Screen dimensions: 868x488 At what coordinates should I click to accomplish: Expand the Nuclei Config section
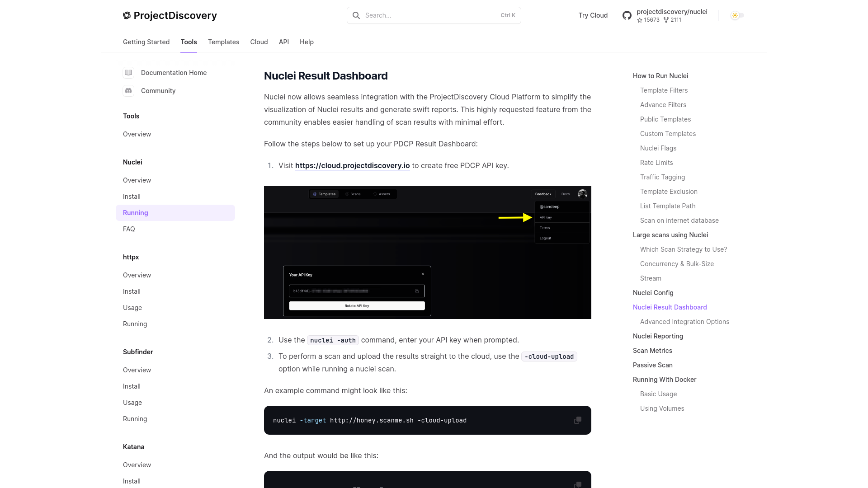(x=653, y=292)
